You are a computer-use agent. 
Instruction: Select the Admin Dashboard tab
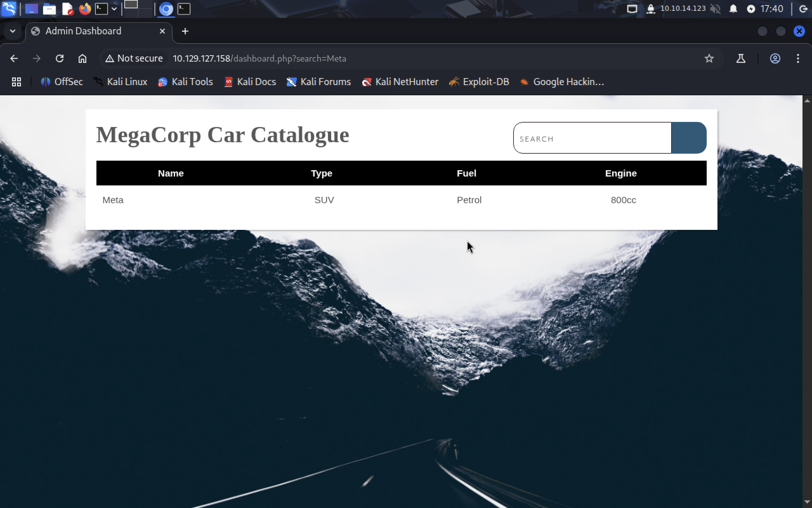pos(99,31)
